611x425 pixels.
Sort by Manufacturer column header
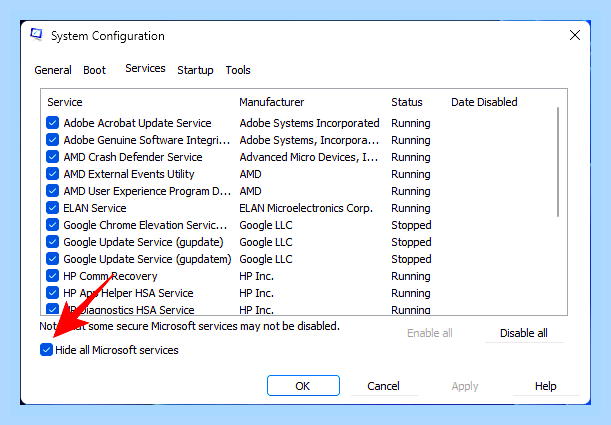coord(272,102)
